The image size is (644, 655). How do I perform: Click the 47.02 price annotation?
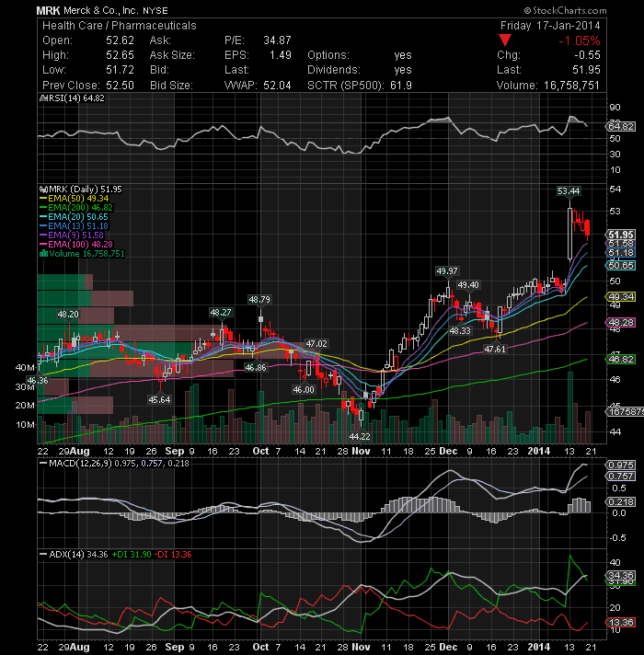point(316,344)
